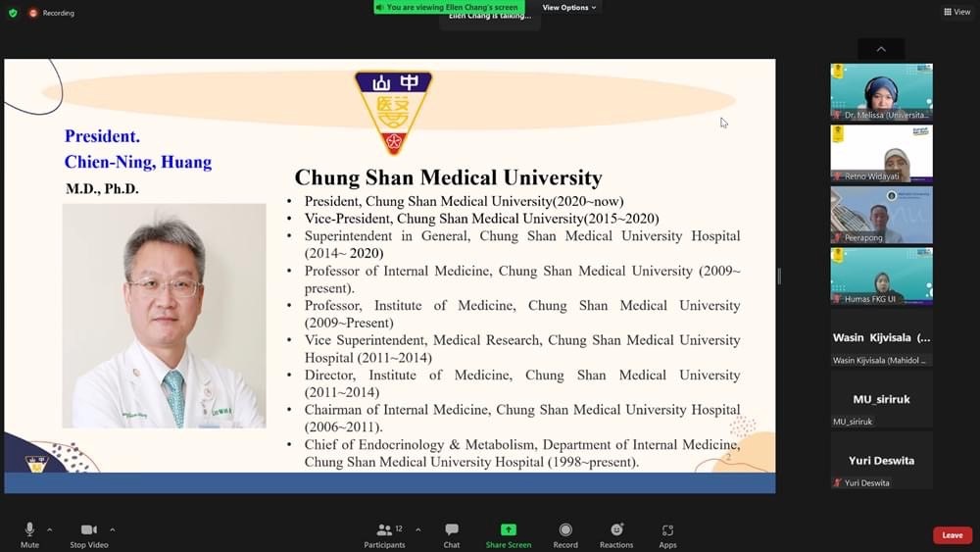This screenshot has width=980, height=552.
Task: Click the Mute microphone icon
Action: coord(29,530)
